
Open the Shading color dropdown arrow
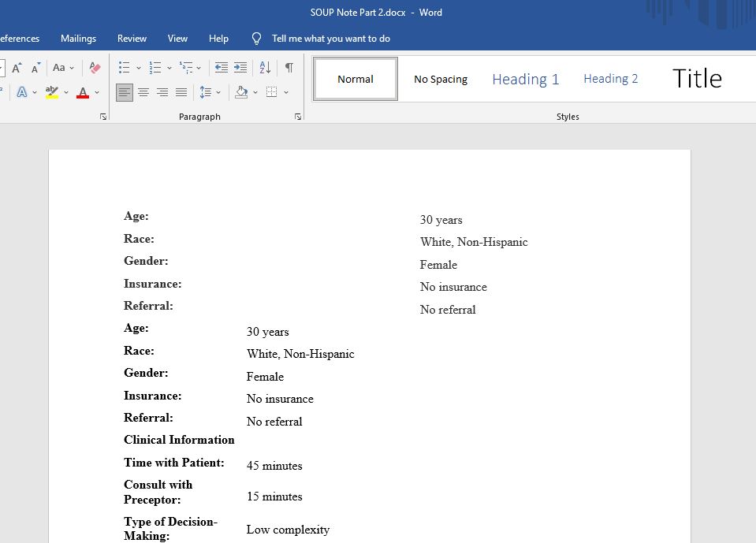click(x=255, y=92)
